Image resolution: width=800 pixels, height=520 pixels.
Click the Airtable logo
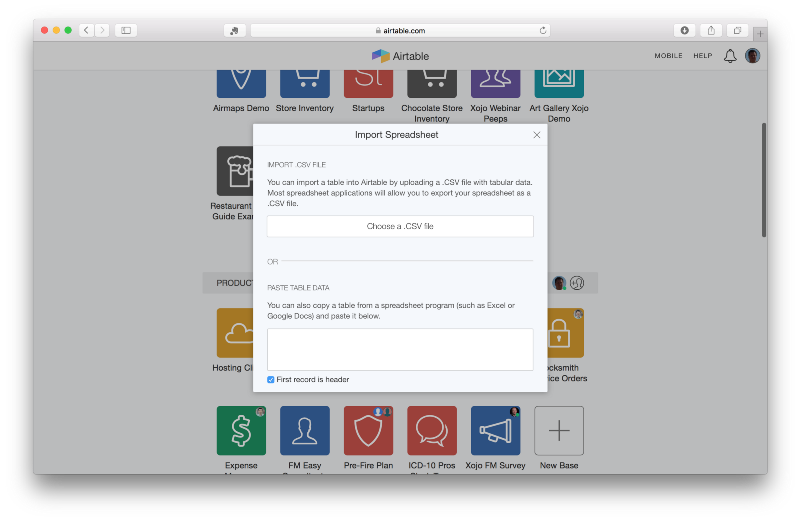[400, 56]
